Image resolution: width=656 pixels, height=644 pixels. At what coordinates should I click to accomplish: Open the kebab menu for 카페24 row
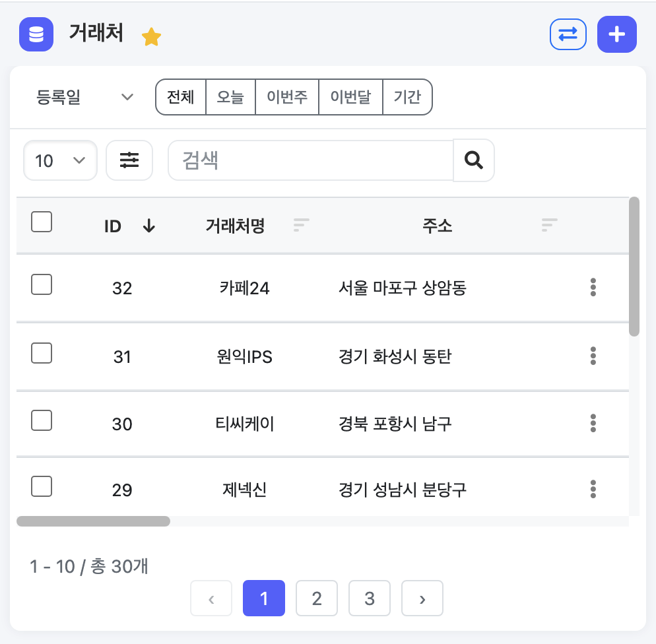[593, 288]
